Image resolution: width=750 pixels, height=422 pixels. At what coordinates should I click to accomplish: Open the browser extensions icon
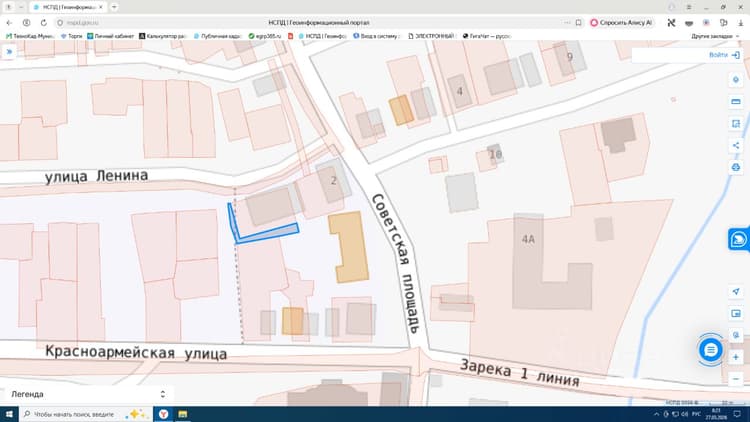pyautogui.click(x=723, y=22)
